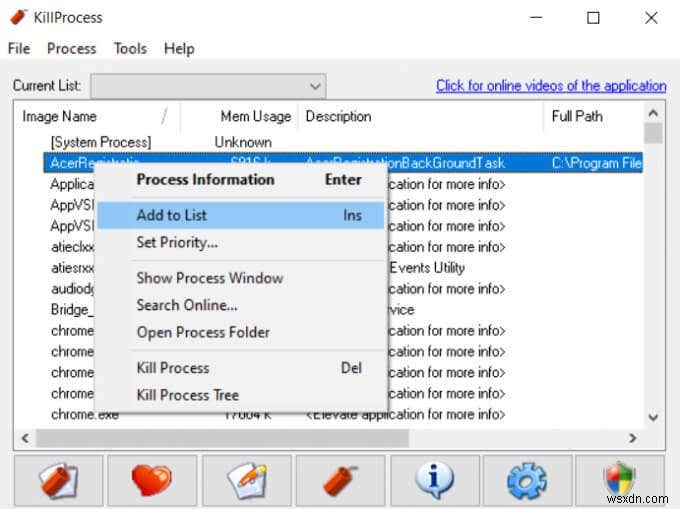Click the Unknown memory usage cell
This screenshot has width=680, height=509.
243,142
